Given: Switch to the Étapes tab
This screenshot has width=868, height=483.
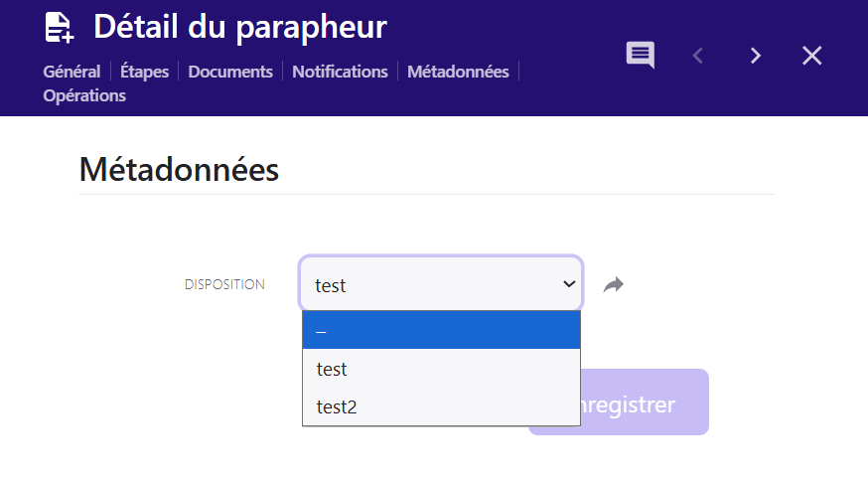Looking at the screenshot, I should coord(144,72).
